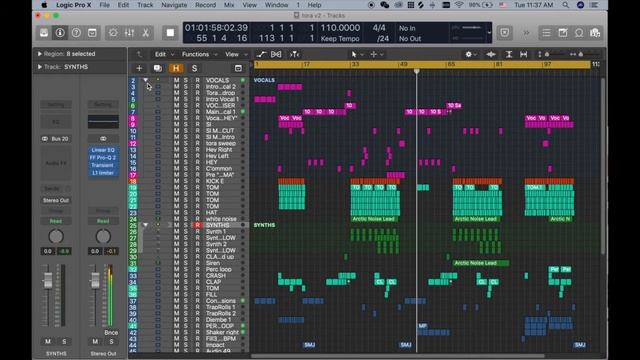Open the View dropdown in Tracks area

(236, 54)
